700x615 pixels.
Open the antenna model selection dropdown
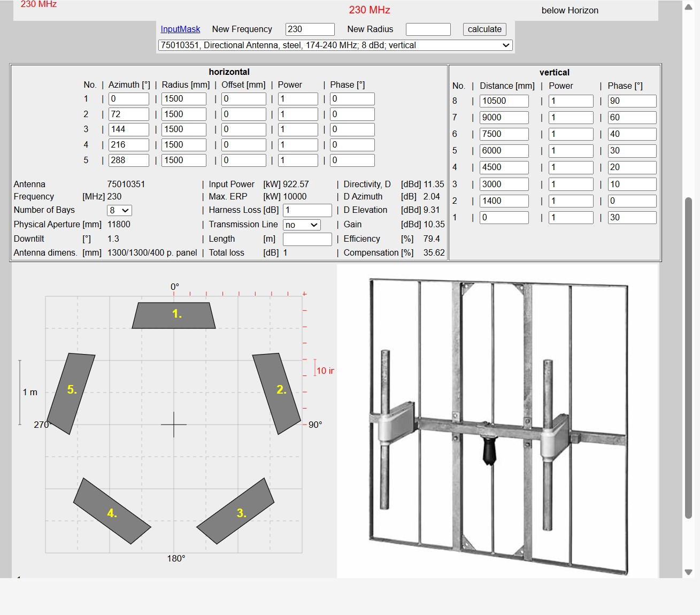[x=335, y=45]
